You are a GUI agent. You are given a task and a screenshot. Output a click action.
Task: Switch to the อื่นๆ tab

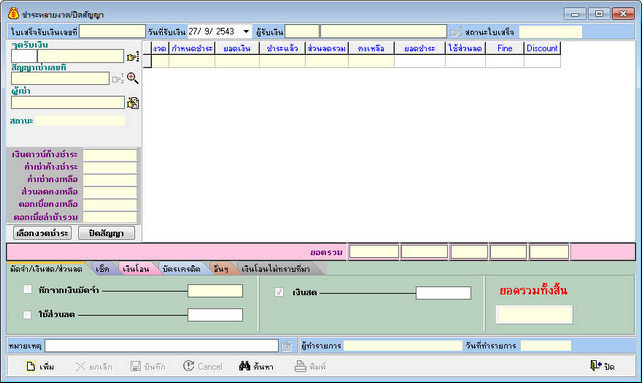(221, 269)
